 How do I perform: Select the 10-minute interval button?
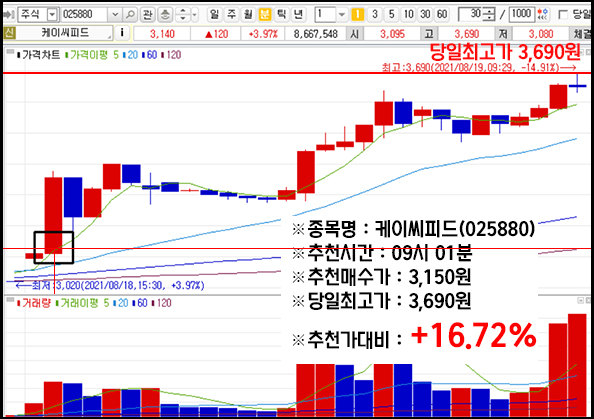pos(408,14)
